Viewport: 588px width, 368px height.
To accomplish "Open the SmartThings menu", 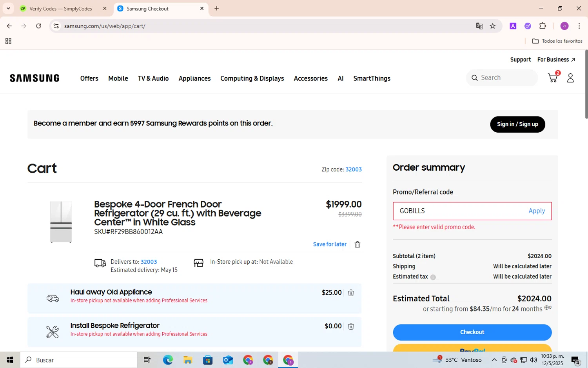I will point(372,78).
